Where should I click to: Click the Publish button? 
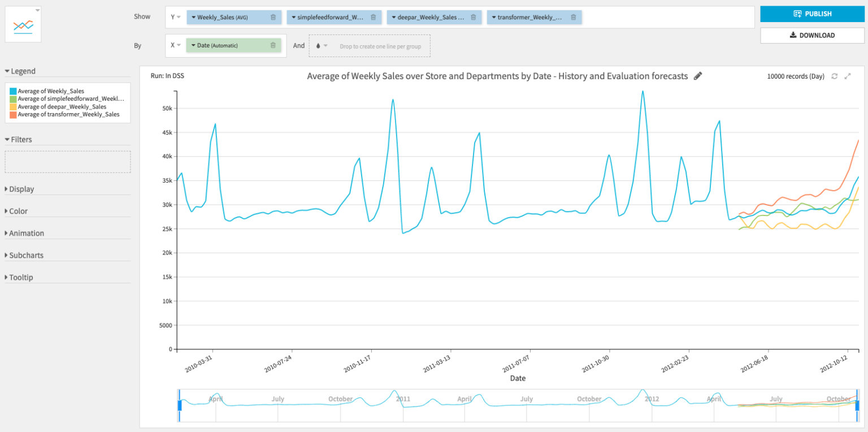tap(813, 14)
